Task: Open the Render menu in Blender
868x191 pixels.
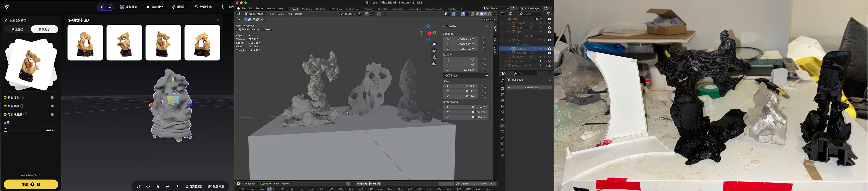Action: [x=260, y=8]
